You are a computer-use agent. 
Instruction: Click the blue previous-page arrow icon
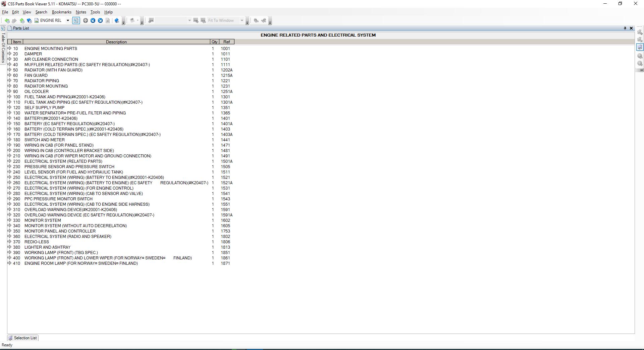click(93, 20)
